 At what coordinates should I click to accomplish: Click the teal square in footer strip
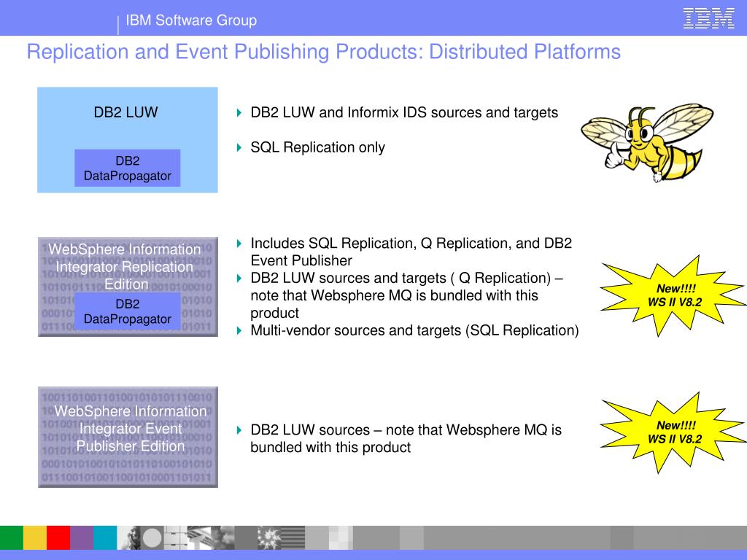(105, 537)
